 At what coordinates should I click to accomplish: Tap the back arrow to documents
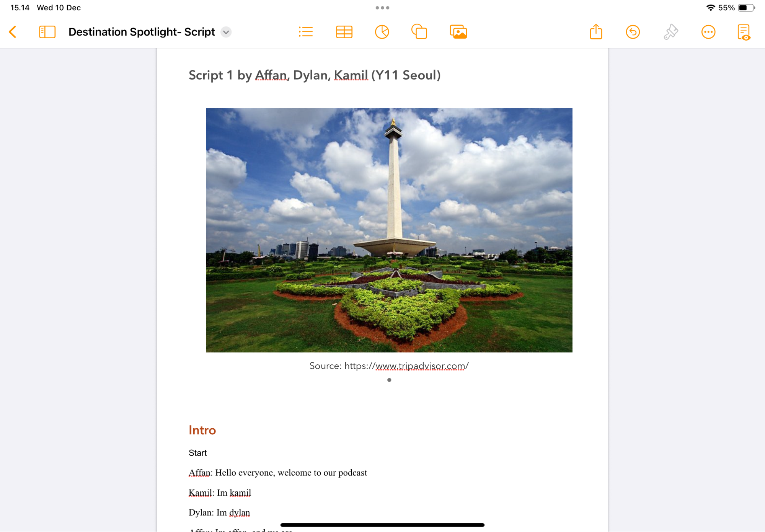tap(13, 32)
